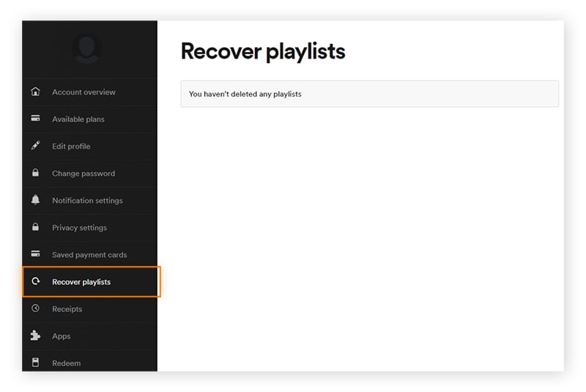This screenshot has height=392, width=586.
Task: Open Account overview
Action: (x=89, y=92)
